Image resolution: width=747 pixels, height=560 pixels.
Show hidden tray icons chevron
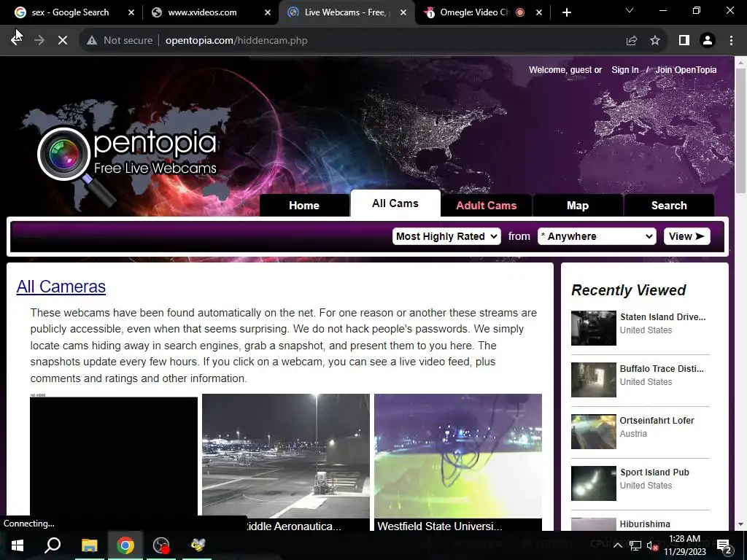(x=617, y=545)
